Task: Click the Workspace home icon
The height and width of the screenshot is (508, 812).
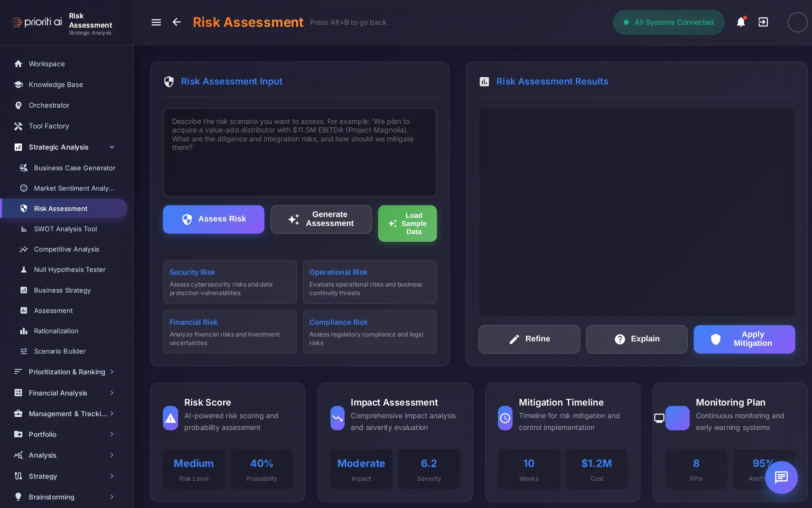Action: [18, 64]
